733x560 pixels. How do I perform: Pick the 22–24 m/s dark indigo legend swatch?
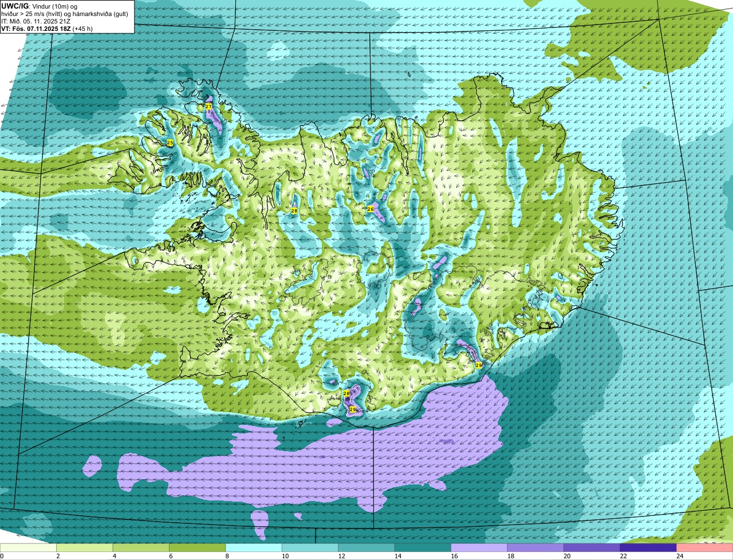[x=648, y=547]
